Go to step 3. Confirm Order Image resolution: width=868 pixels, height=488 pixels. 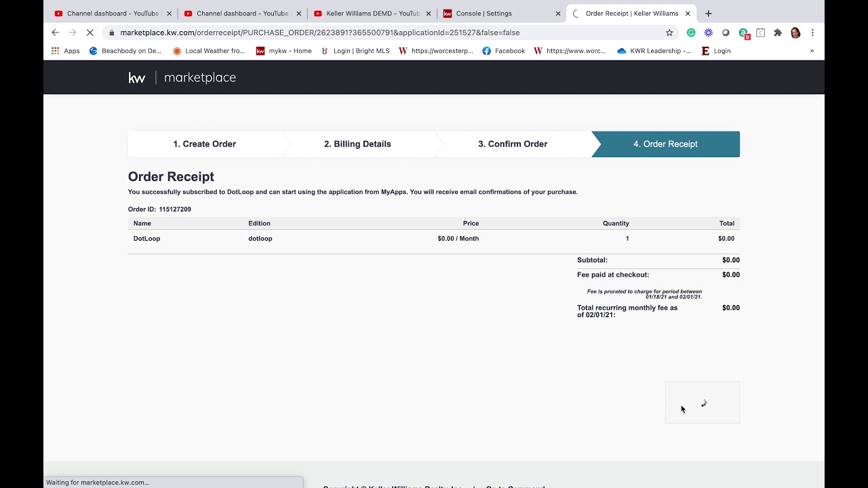[513, 144]
